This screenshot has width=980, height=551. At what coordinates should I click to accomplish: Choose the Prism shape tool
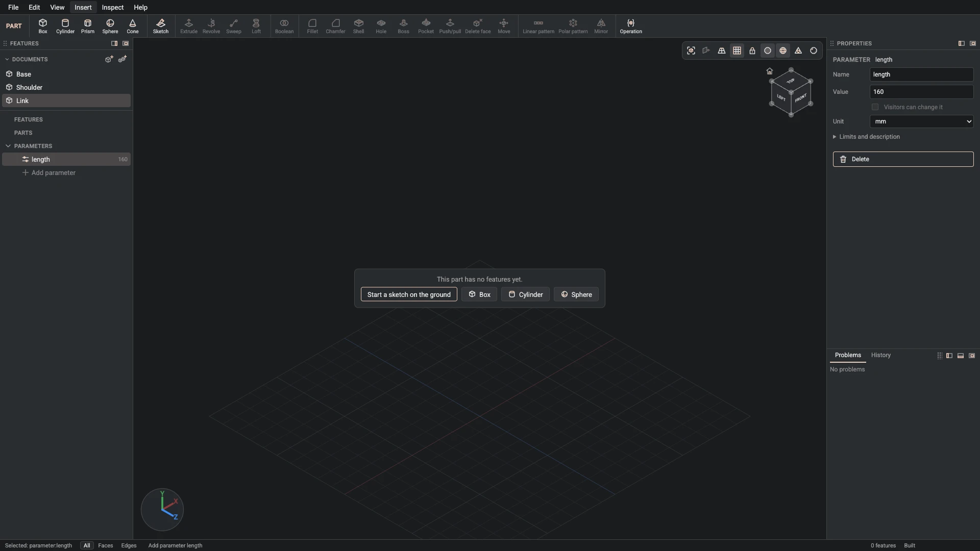[x=88, y=26]
